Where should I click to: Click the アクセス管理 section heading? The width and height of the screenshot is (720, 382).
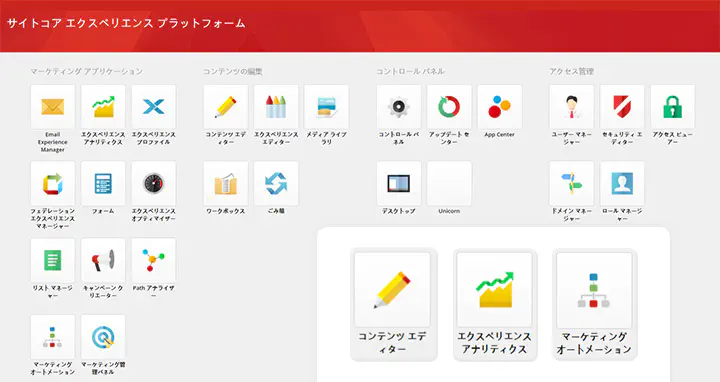pos(571,72)
